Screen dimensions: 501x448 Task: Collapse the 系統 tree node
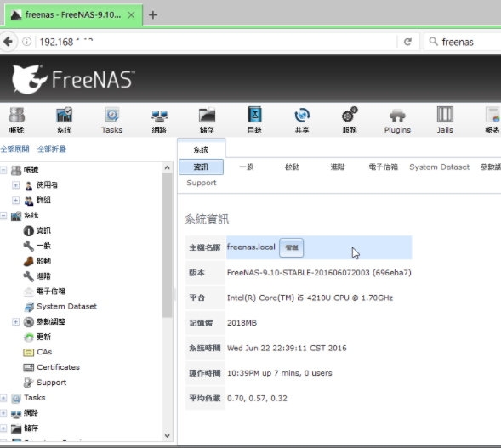pos(3,216)
